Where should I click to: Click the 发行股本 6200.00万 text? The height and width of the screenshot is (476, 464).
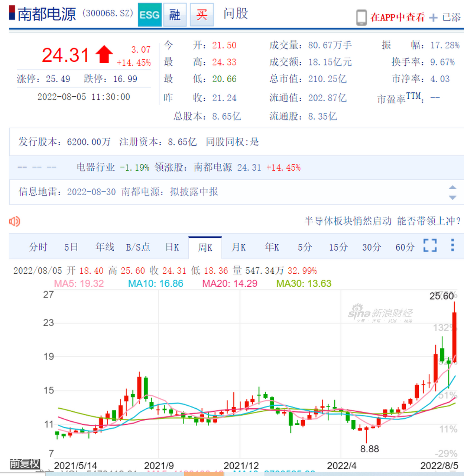coord(65,142)
